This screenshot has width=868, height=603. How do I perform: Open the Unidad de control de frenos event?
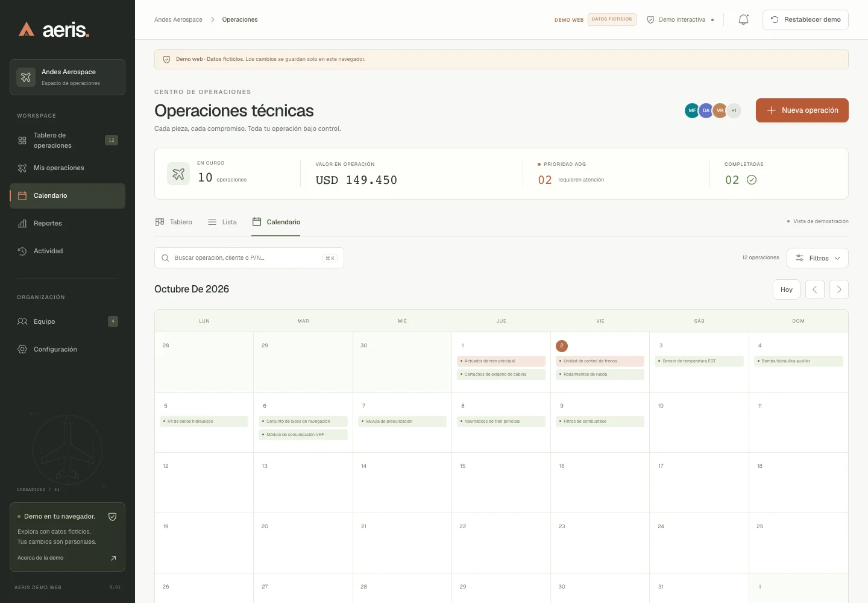pos(600,361)
